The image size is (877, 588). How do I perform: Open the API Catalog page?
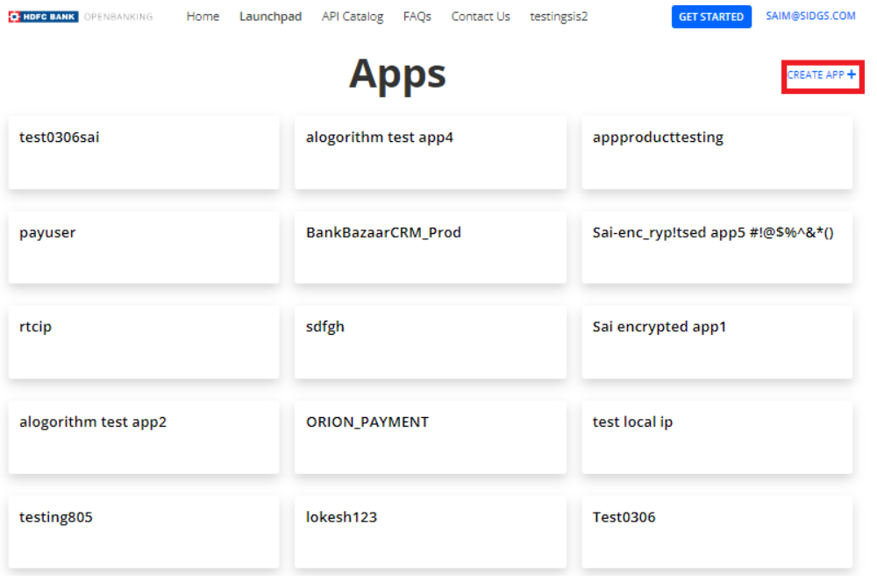pos(352,17)
